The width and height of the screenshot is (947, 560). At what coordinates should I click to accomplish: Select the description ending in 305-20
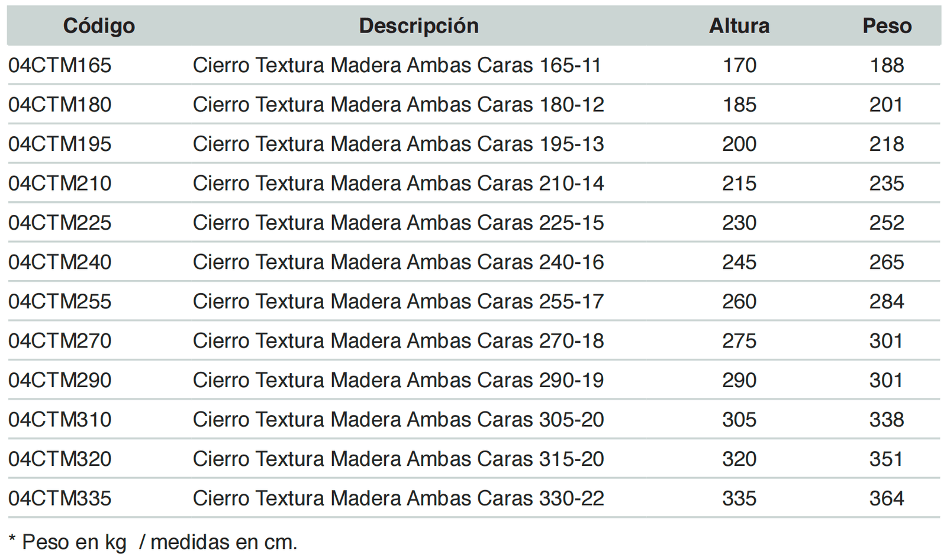[398, 420]
